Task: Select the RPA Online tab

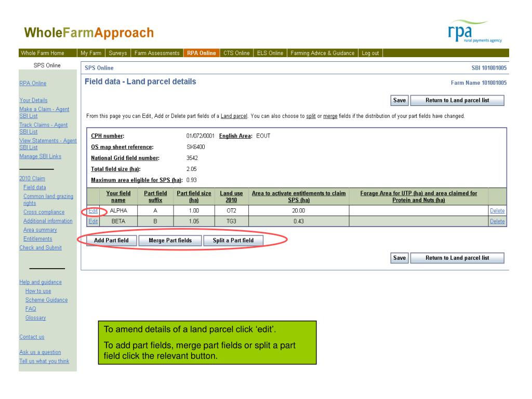Action: (201, 53)
